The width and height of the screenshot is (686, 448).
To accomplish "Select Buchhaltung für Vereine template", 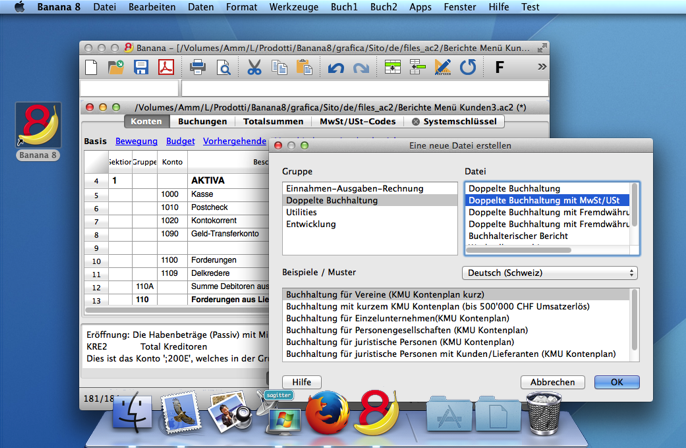I will pos(457,294).
